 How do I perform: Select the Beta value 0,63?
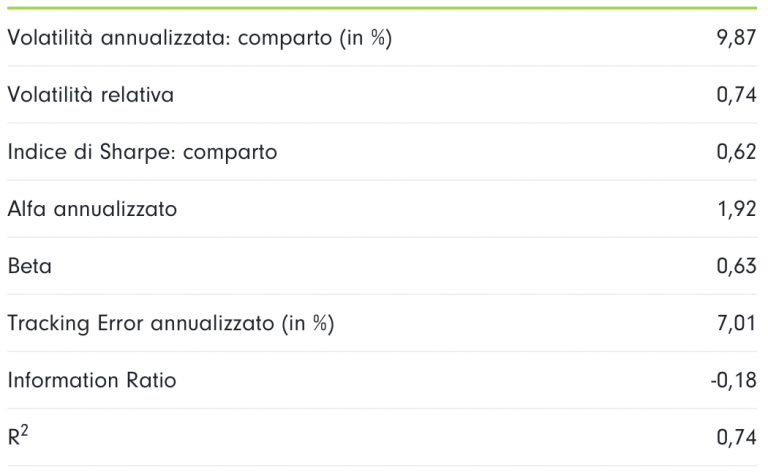[x=740, y=267]
